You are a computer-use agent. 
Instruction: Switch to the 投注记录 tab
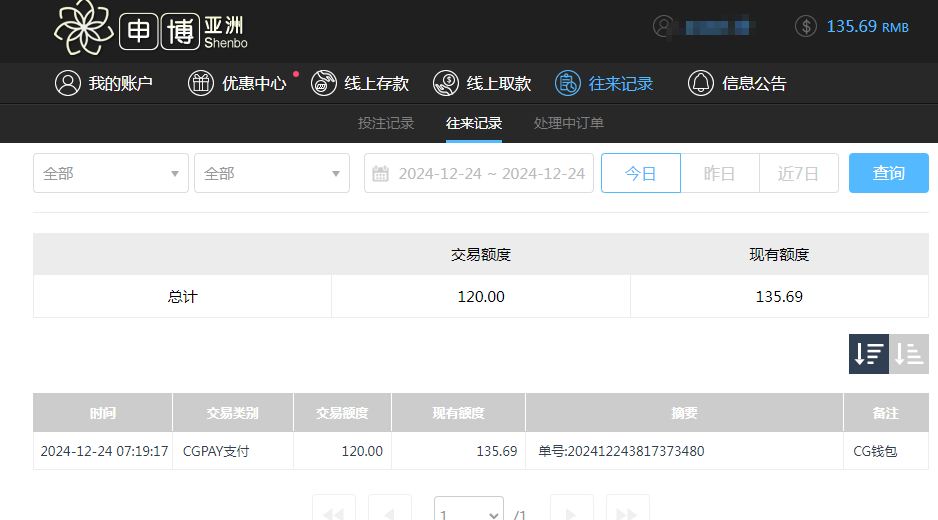tap(386, 124)
